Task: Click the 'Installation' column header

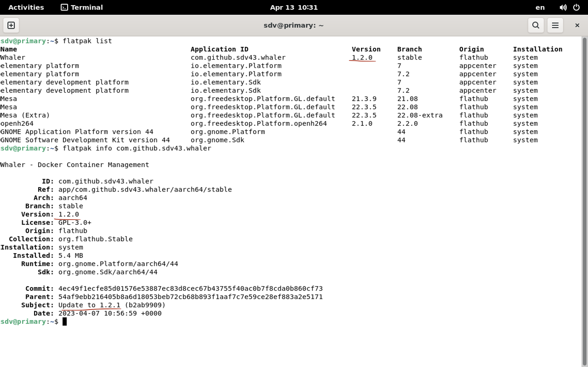Action: [x=537, y=49]
